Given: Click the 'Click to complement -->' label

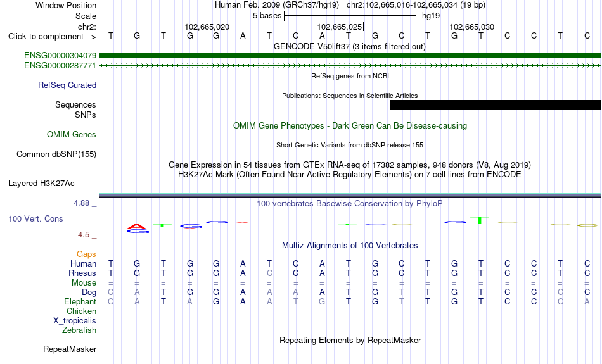Looking at the screenshot, I should tap(52, 37).
